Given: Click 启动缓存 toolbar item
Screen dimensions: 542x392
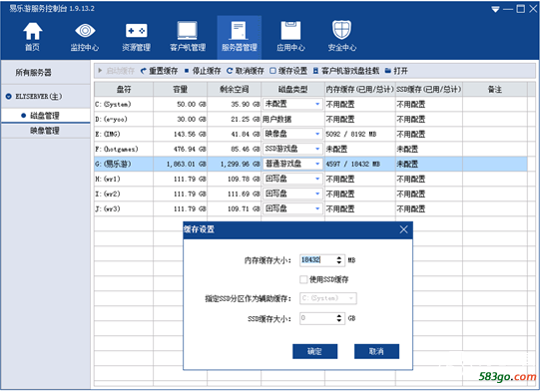Looking at the screenshot, I should point(116,71).
